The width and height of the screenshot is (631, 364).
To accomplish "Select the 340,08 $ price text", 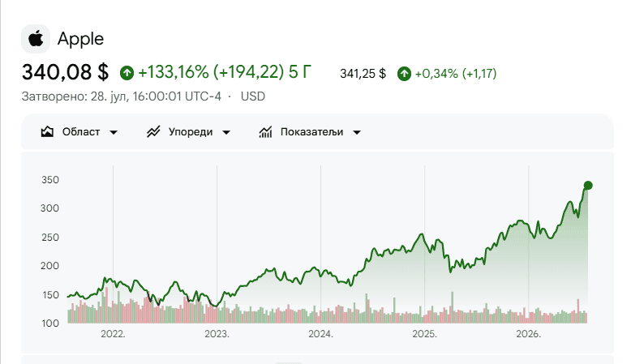I will pyautogui.click(x=65, y=72).
